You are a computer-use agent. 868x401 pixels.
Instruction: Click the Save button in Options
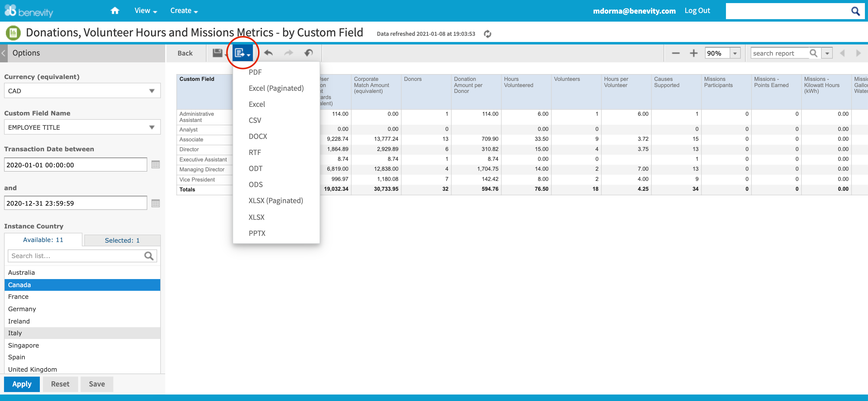coord(97,384)
